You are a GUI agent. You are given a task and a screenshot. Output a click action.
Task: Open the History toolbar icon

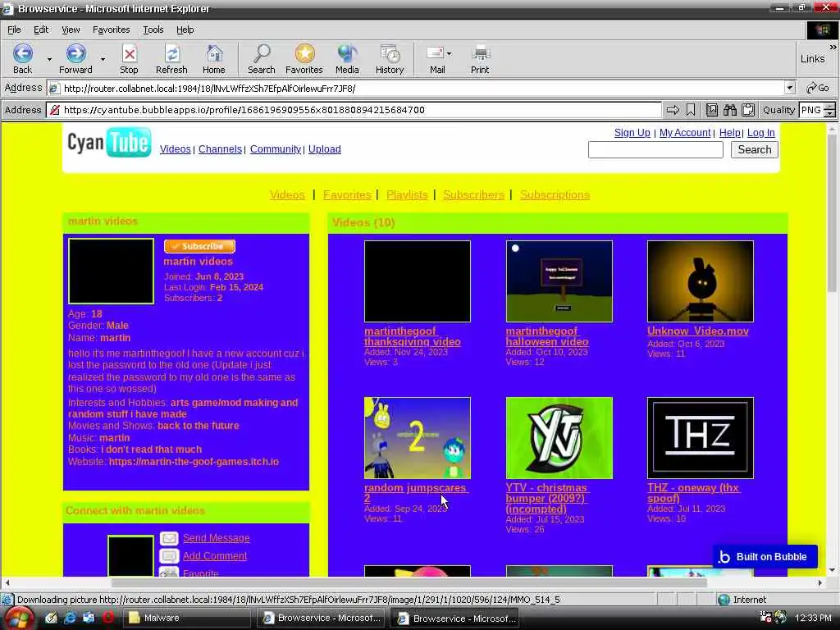(x=390, y=54)
